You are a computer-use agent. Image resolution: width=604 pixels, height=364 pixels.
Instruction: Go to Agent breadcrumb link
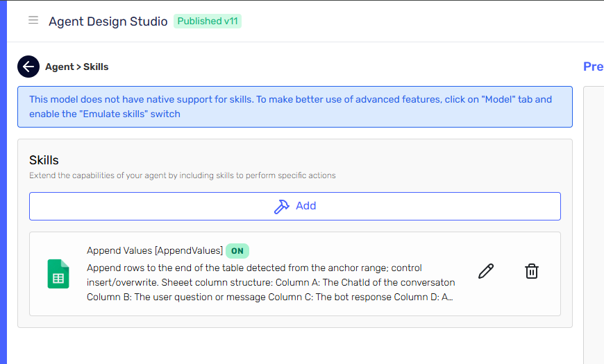point(59,67)
